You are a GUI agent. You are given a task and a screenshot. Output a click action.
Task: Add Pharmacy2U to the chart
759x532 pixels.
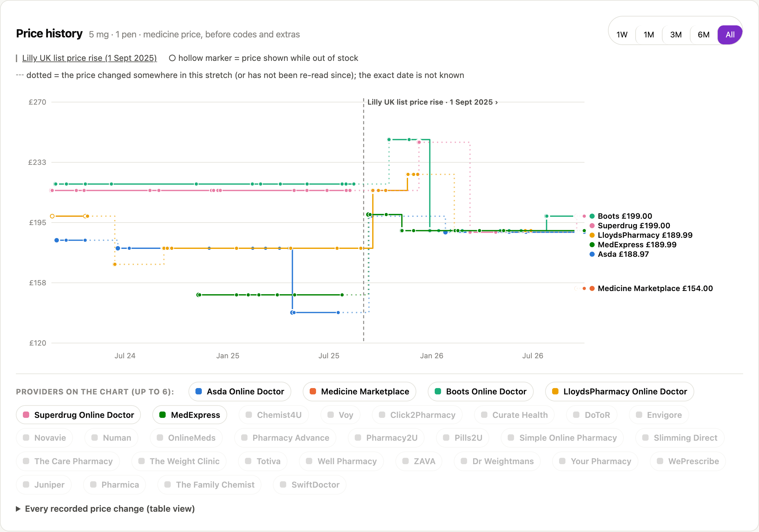tap(386, 438)
